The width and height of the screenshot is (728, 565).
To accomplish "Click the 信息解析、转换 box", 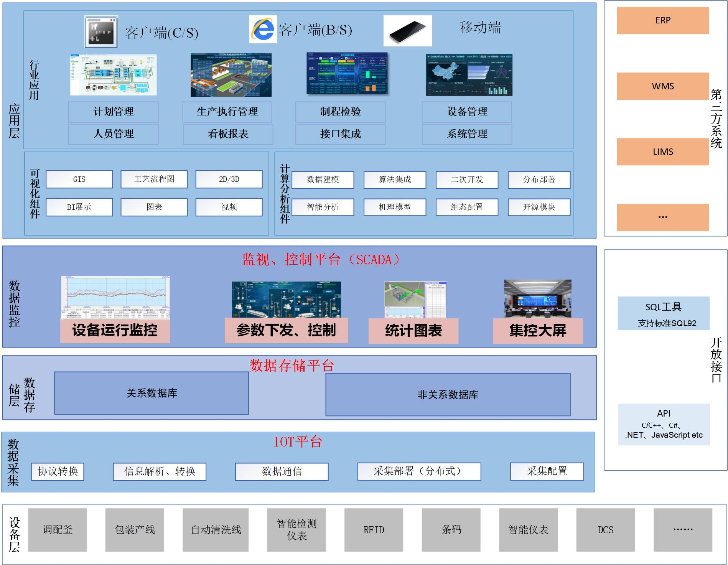I will (x=160, y=471).
